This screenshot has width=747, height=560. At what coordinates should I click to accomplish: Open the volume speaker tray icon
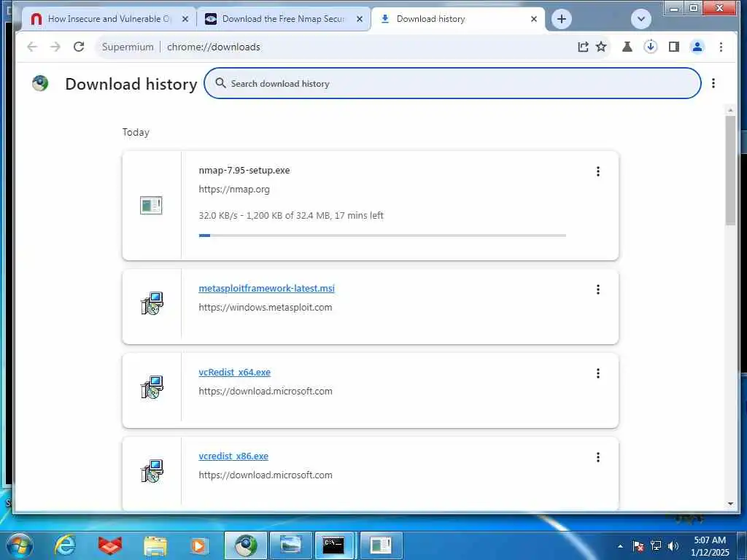(673, 545)
